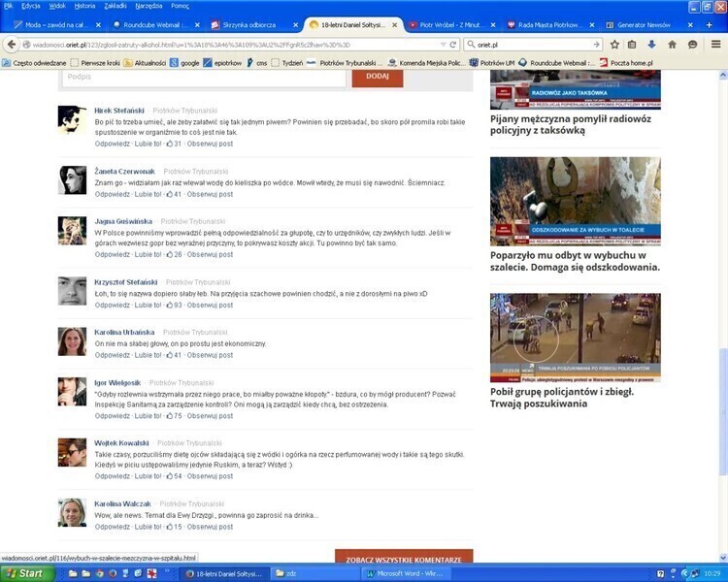The height and width of the screenshot is (582, 728).
Task: Click 'ZOBACZ WSZYSTKIE KOMENTARZE' button
Action: point(403,559)
